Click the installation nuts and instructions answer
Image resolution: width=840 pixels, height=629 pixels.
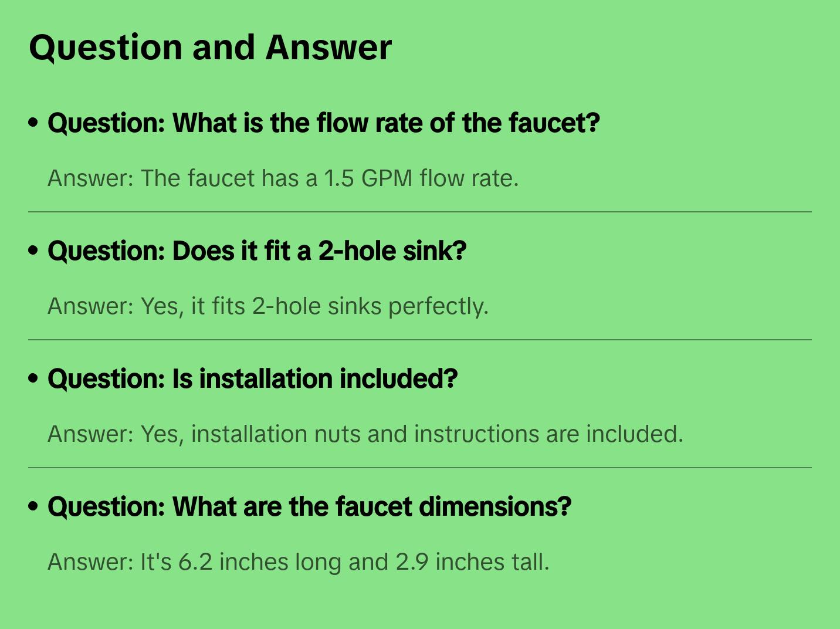tap(365, 434)
